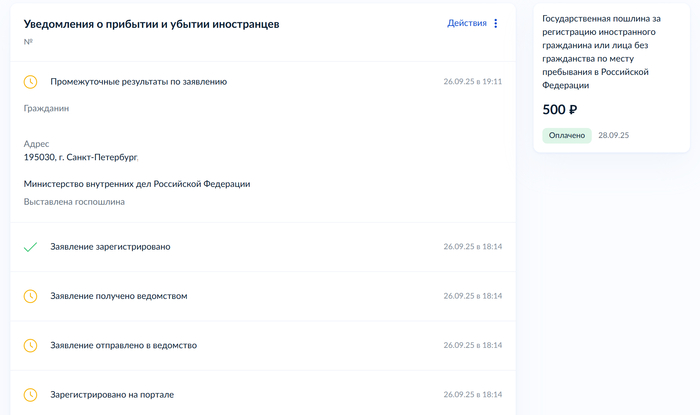Click timestamp on Заявление отправлено в ведомство row
The height and width of the screenshot is (415, 700).
[473, 345]
